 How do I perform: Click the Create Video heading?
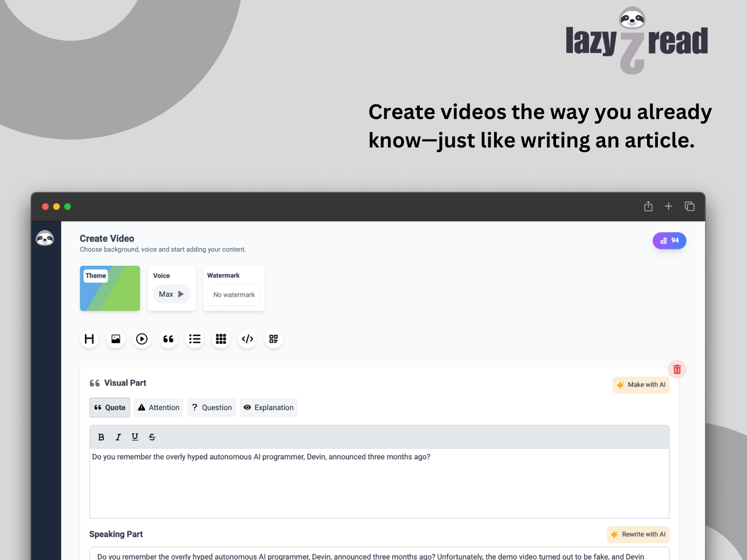(107, 238)
